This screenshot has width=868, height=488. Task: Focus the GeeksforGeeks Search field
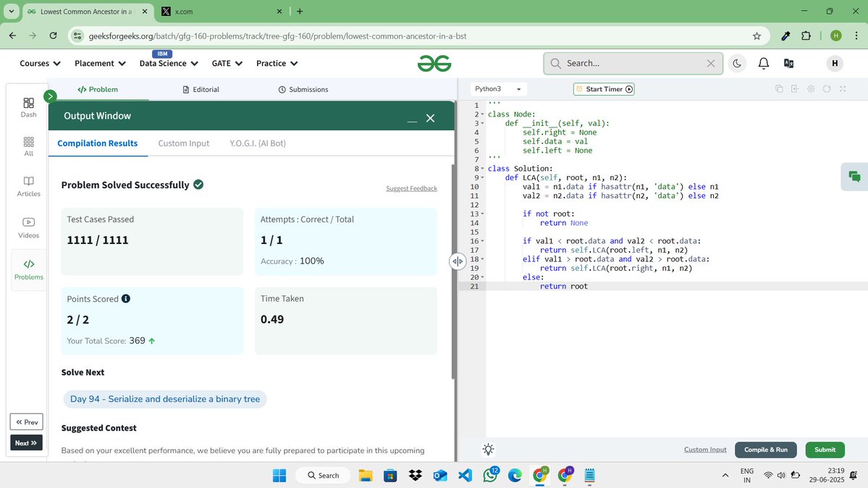(633, 63)
